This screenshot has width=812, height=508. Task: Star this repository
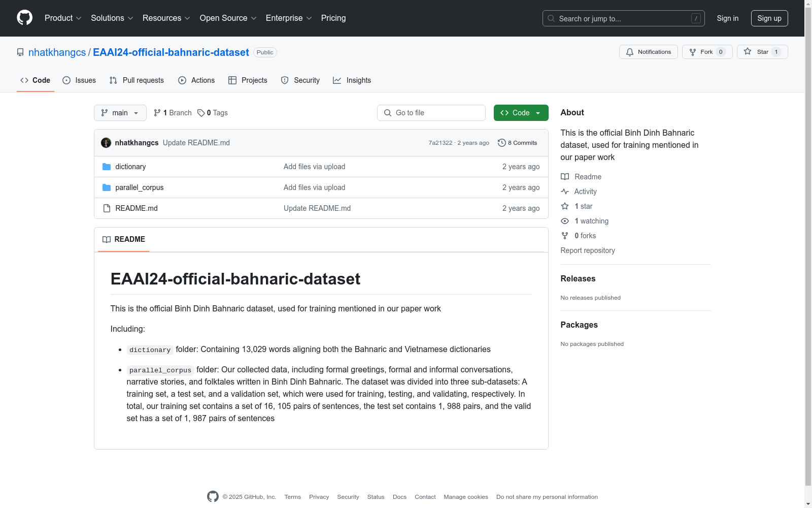coord(762,52)
